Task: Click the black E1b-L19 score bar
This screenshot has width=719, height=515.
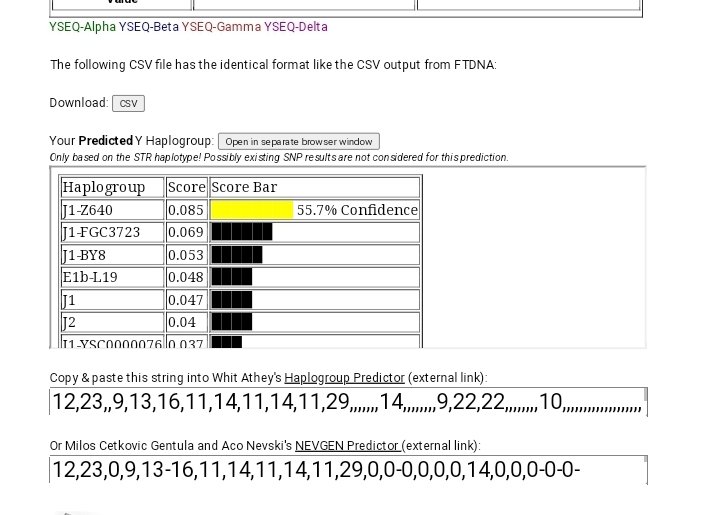Action: (x=232, y=277)
